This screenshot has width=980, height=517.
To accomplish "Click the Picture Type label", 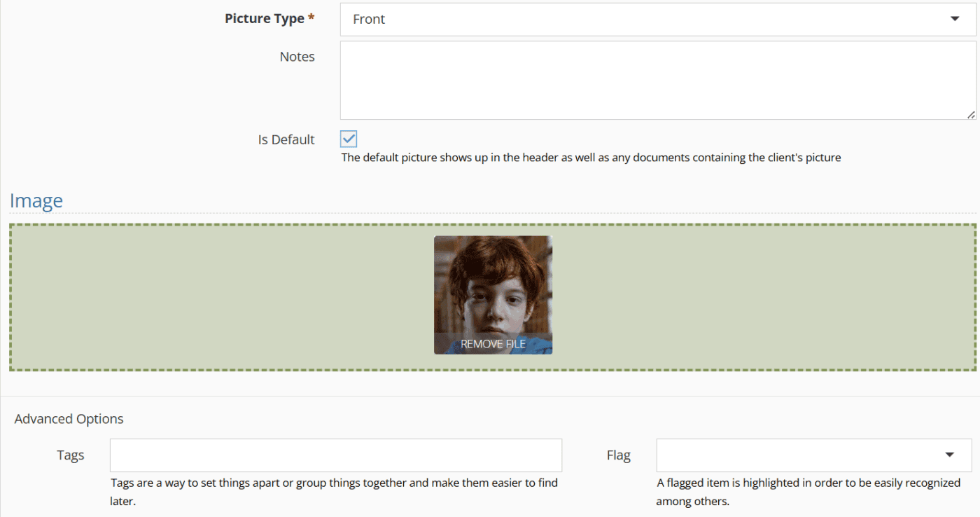I will click(269, 19).
